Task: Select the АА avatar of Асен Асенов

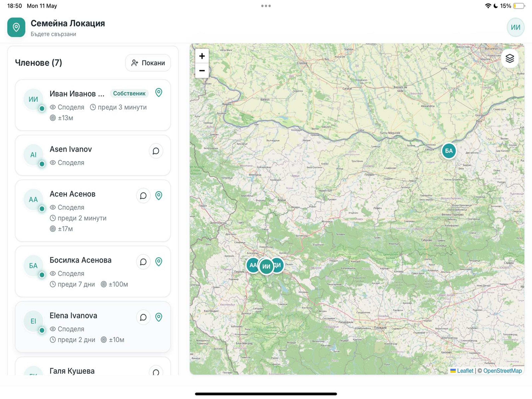Action: click(x=33, y=199)
